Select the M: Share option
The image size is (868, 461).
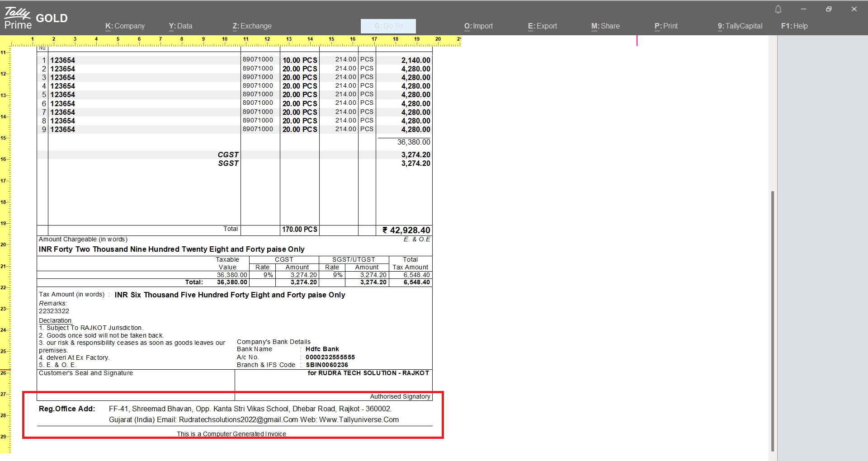coord(605,26)
